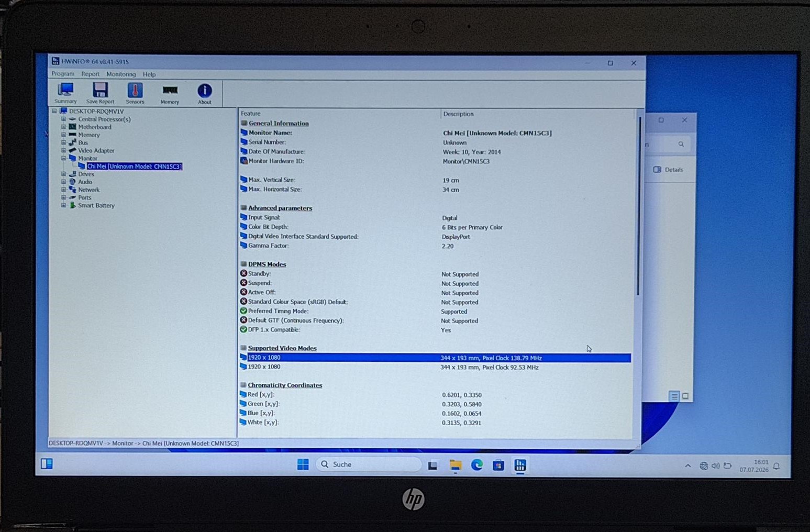Select the DFP 1.x Compatible row

point(435,330)
